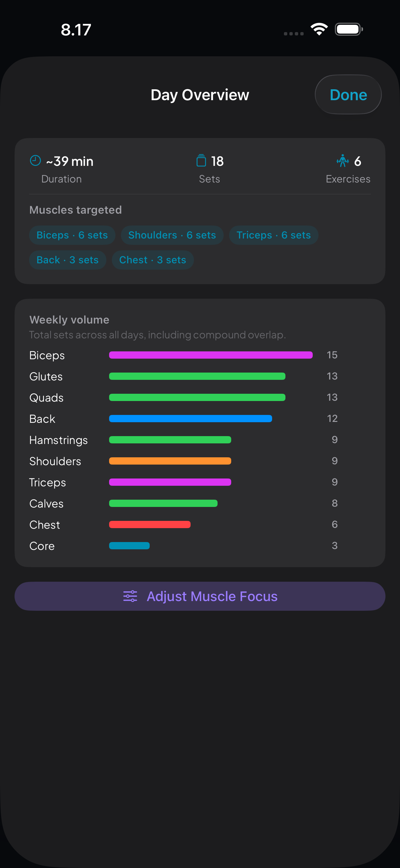The image size is (400, 868).
Task: Toggle the Triceps · 6 sets chip
Action: coord(273,235)
